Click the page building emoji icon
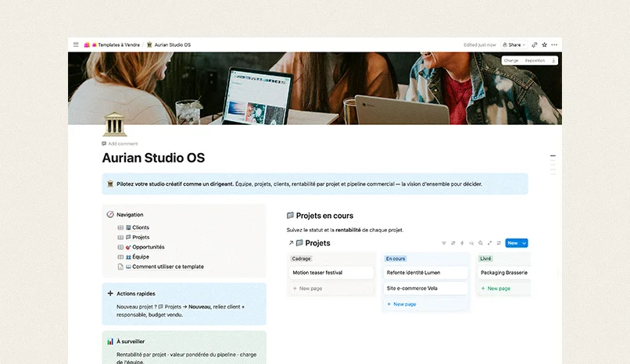 tap(114, 124)
